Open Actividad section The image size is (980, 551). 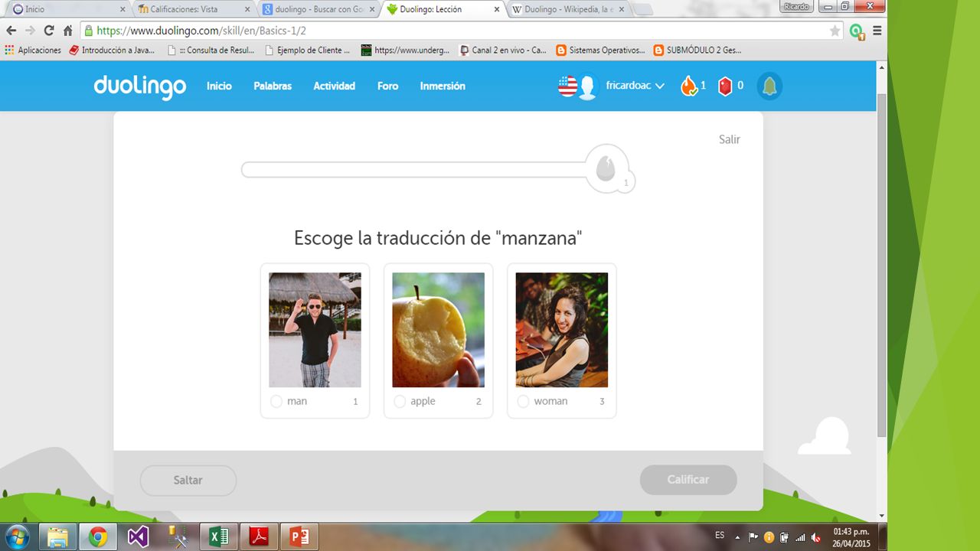tap(334, 86)
